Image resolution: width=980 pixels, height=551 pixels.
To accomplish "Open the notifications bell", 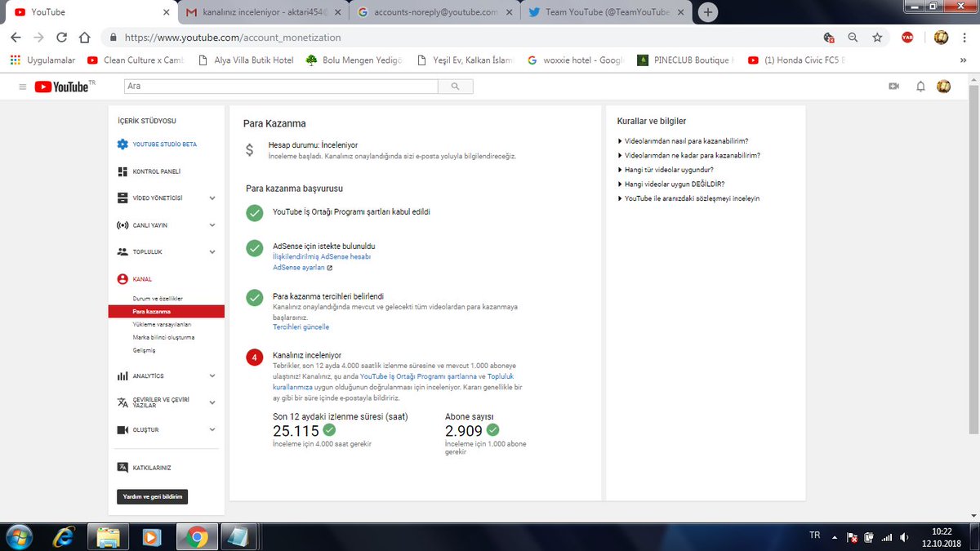I will (920, 87).
